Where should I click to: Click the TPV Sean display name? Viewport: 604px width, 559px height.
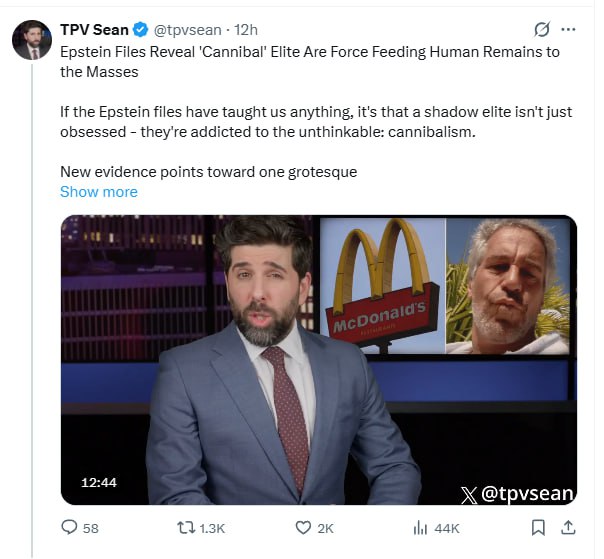tap(93, 29)
